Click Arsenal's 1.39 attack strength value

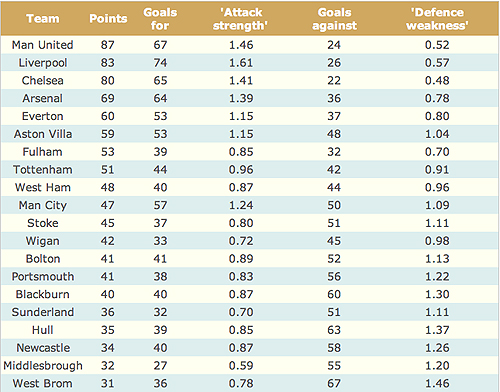click(x=241, y=98)
